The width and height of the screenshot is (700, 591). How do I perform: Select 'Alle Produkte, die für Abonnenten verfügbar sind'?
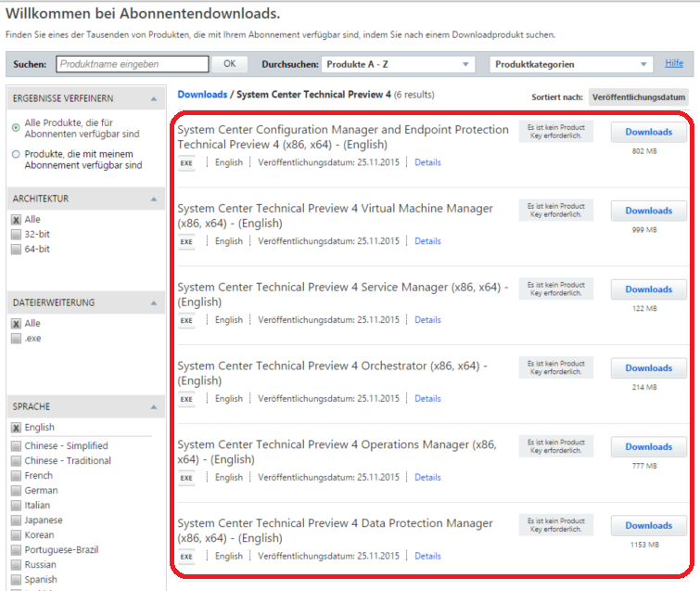(x=16, y=128)
